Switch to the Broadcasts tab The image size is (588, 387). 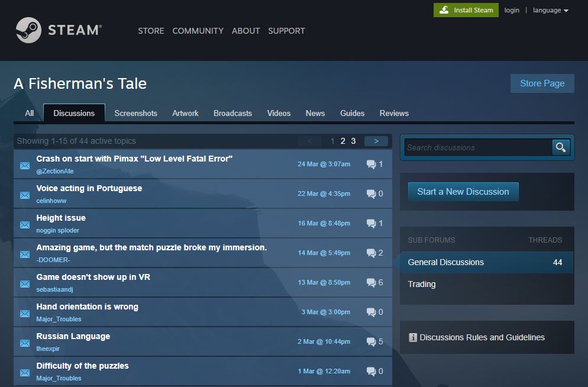click(x=232, y=113)
